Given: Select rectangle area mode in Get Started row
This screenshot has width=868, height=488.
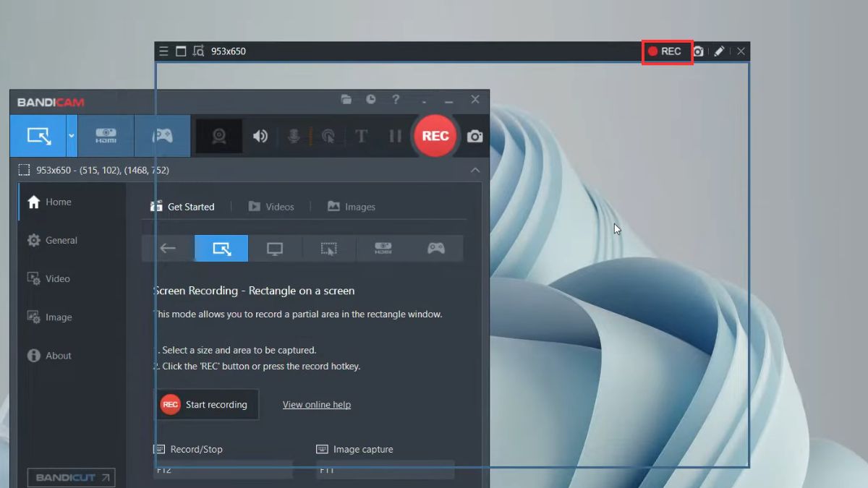Looking at the screenshot, I should click(221, 248).
